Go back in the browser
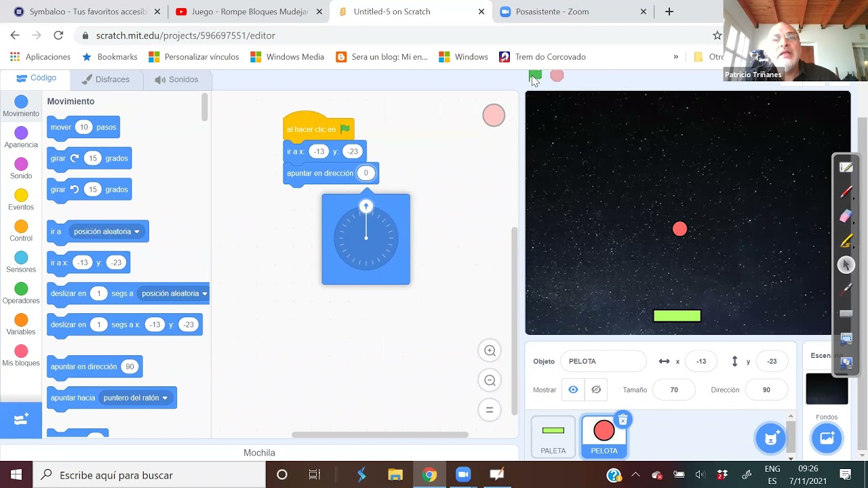 [x=15, y=35]
